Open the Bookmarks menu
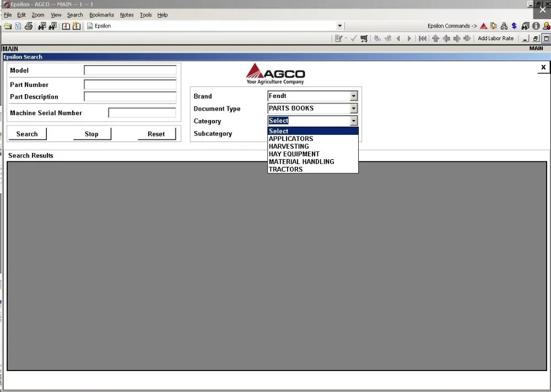This screenshot has width=551, height=392. point(101,15)
